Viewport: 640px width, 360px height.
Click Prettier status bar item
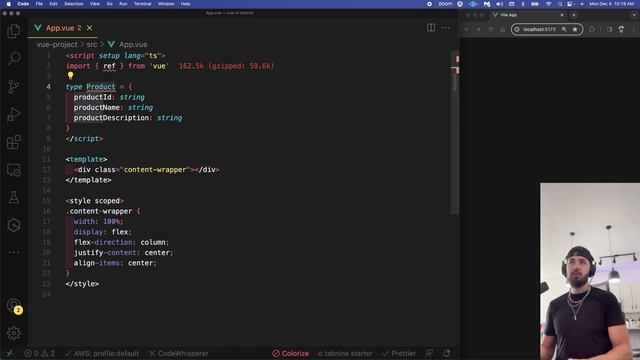tap(399, 353)
